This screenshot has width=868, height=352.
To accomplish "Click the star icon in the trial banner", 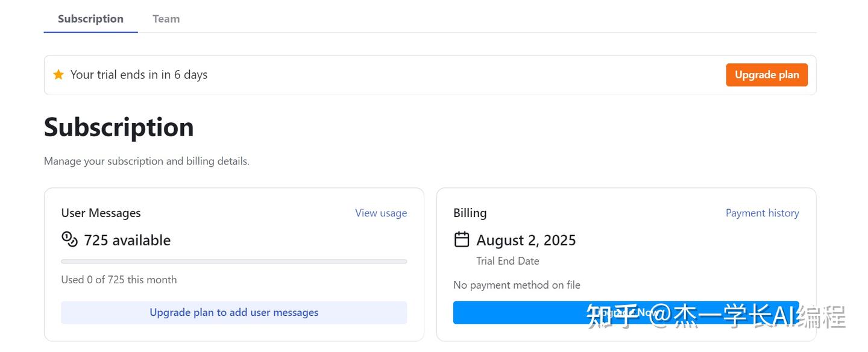I will (58, 74).
